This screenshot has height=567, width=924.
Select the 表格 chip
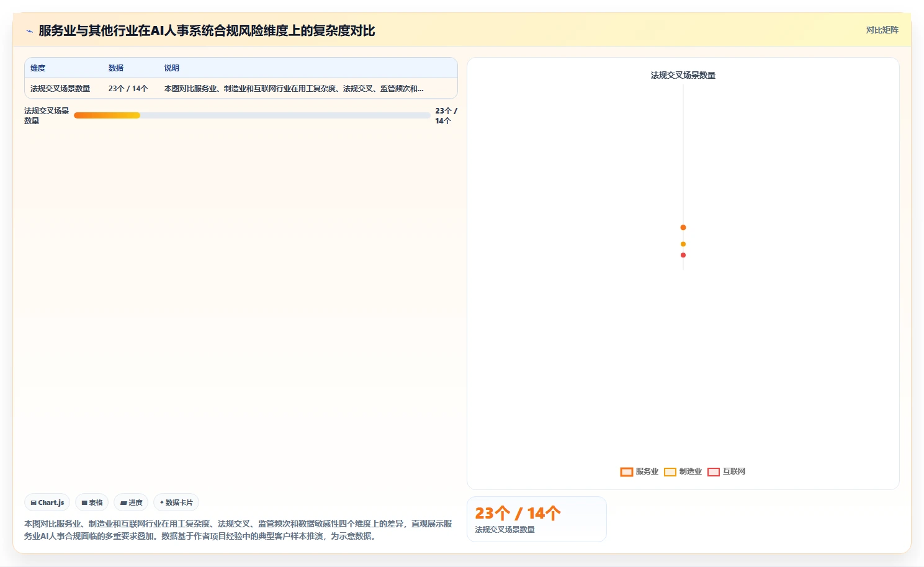point(92,502)
